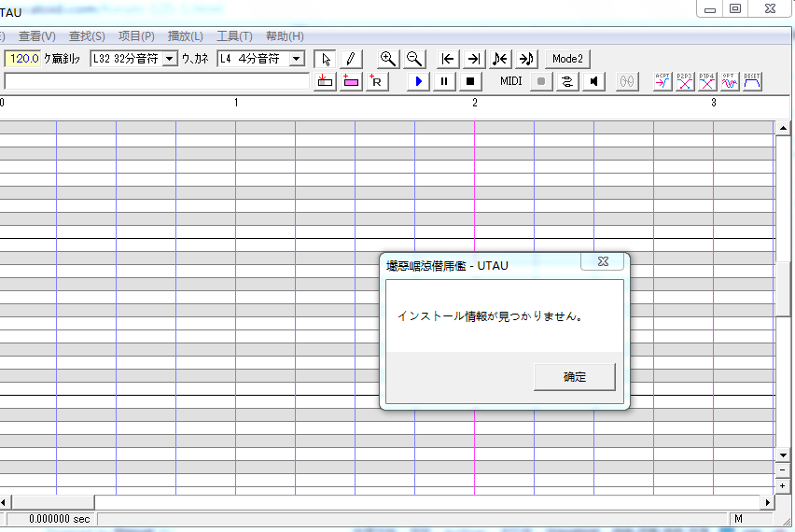Apply the P1P4 crossfade icon
Image resolution: width=795 pixels, height=532 pixels.
pos(707,81)
